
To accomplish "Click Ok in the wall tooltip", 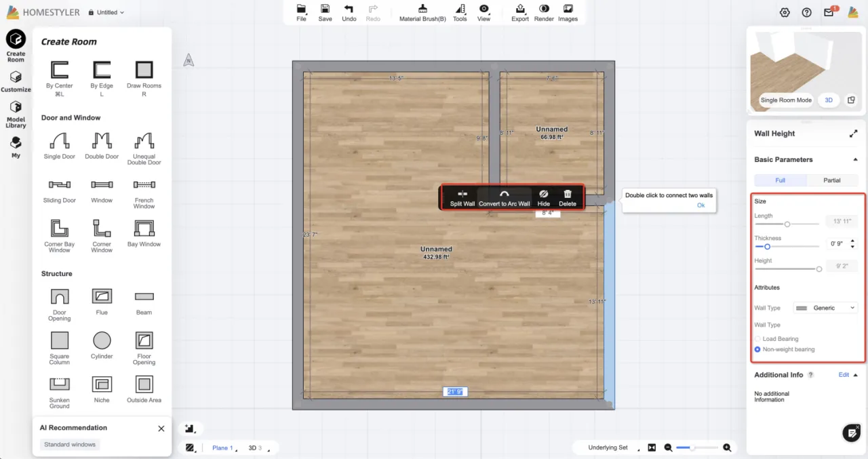I will 701,205.
